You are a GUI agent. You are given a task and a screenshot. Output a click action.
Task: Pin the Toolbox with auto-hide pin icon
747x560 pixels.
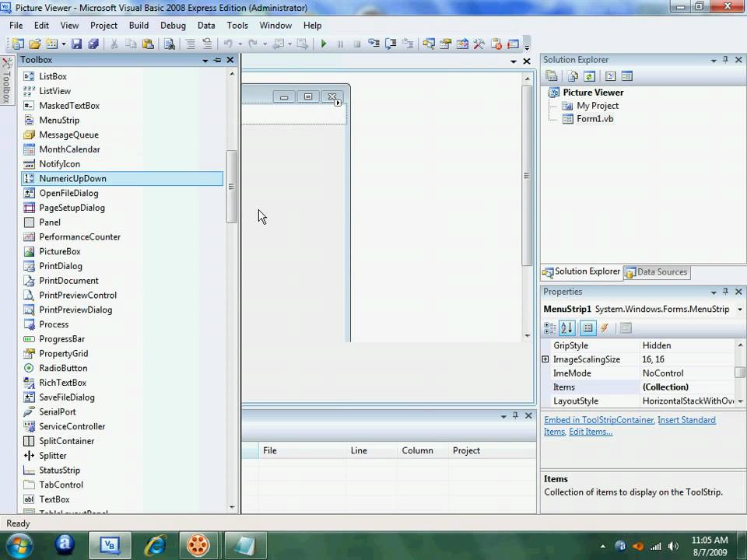[217, 60]
